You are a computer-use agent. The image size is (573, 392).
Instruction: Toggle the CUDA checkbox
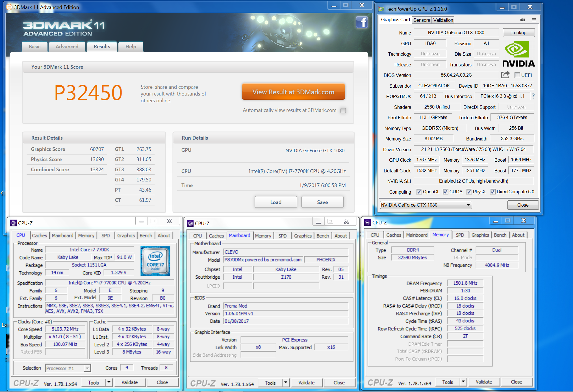point(446,192)
